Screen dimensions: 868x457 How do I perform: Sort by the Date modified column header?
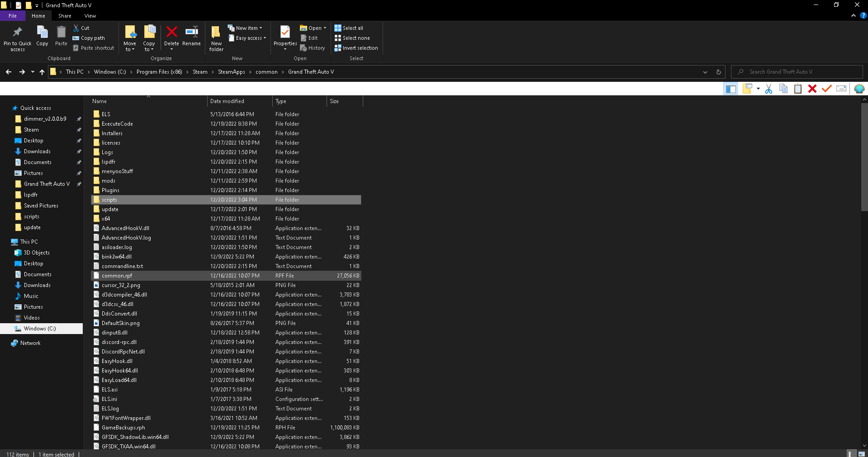point(240,101)
